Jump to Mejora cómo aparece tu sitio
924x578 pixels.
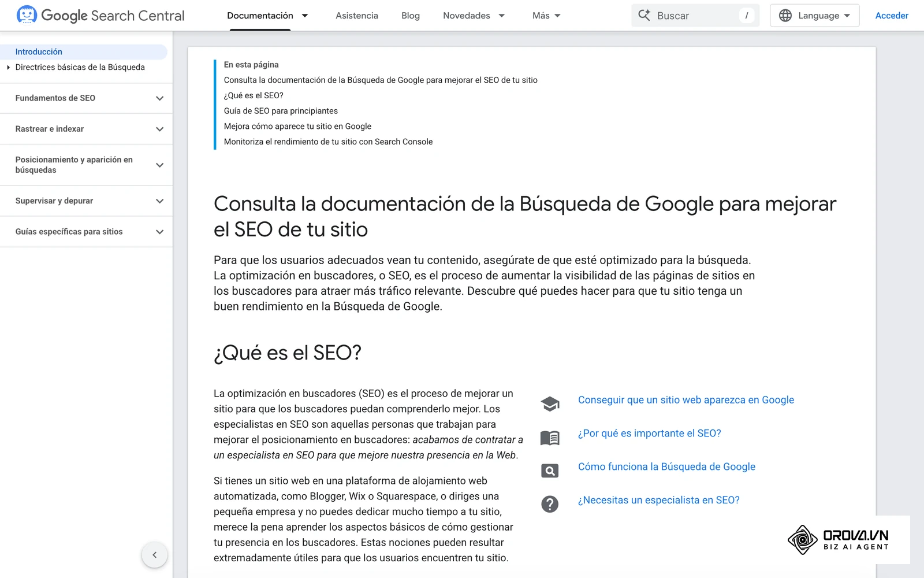297,126
